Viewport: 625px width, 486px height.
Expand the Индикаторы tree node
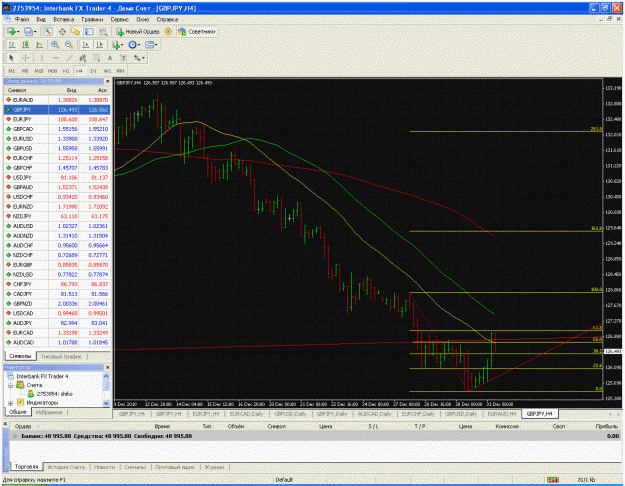point(10,403)
